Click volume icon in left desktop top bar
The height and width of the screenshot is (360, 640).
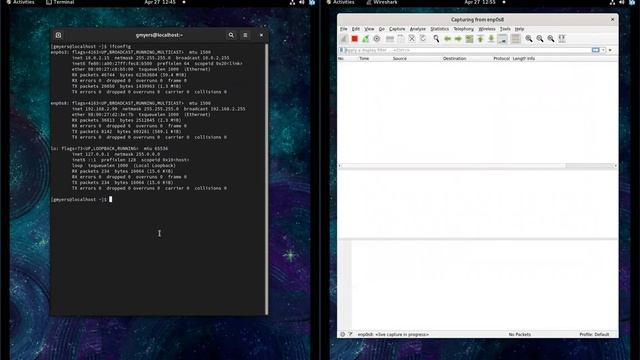[x=302, y=2]
